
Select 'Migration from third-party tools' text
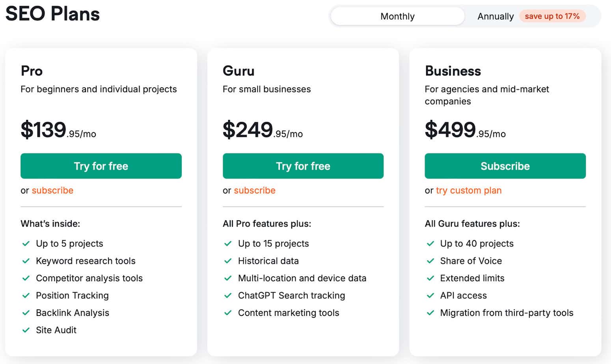point(507,313)
